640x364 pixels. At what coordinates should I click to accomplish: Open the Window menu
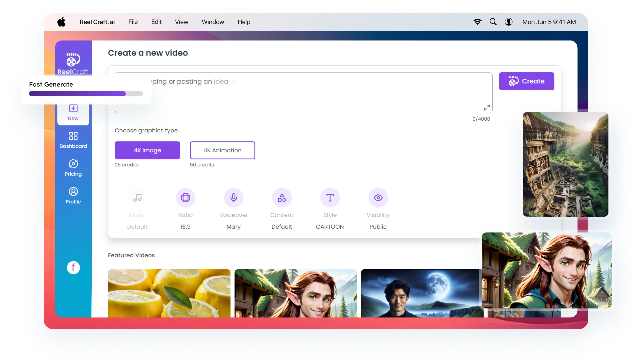[213, 22]
